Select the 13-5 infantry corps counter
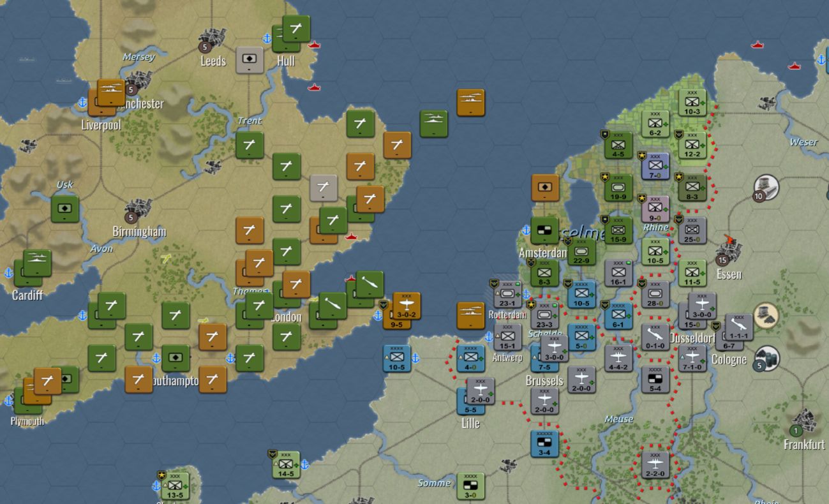Viewport: 829px width, 504px height. click(174, 485)
